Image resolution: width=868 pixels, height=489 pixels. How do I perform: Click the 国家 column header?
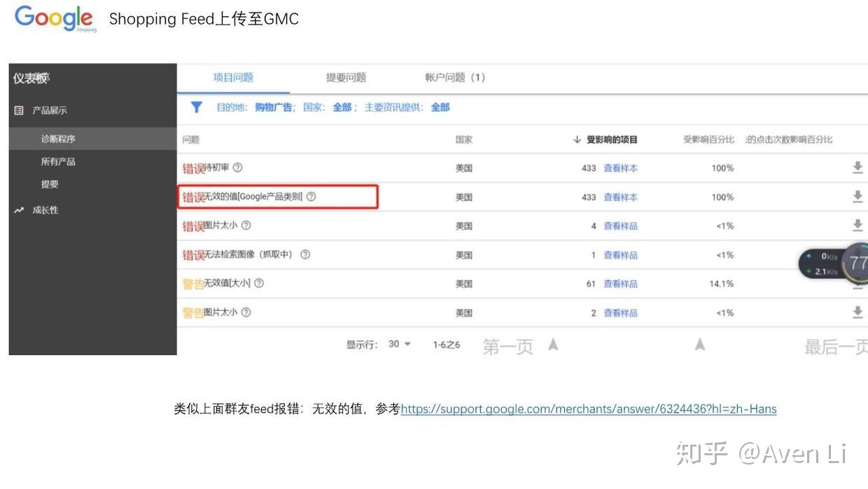(464, 139)
